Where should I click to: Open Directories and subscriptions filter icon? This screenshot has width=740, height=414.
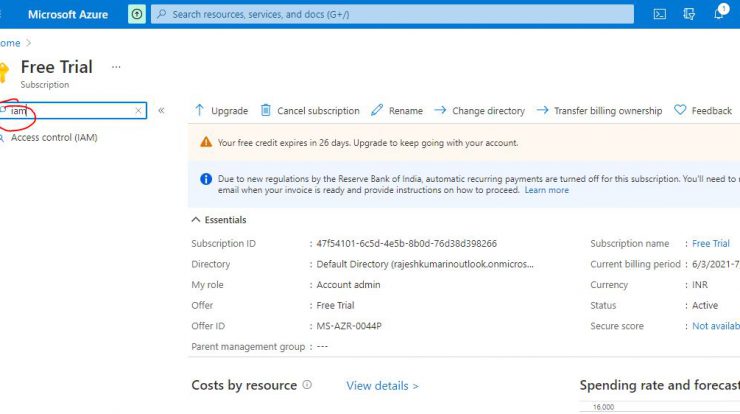click(x=689, y=14)
